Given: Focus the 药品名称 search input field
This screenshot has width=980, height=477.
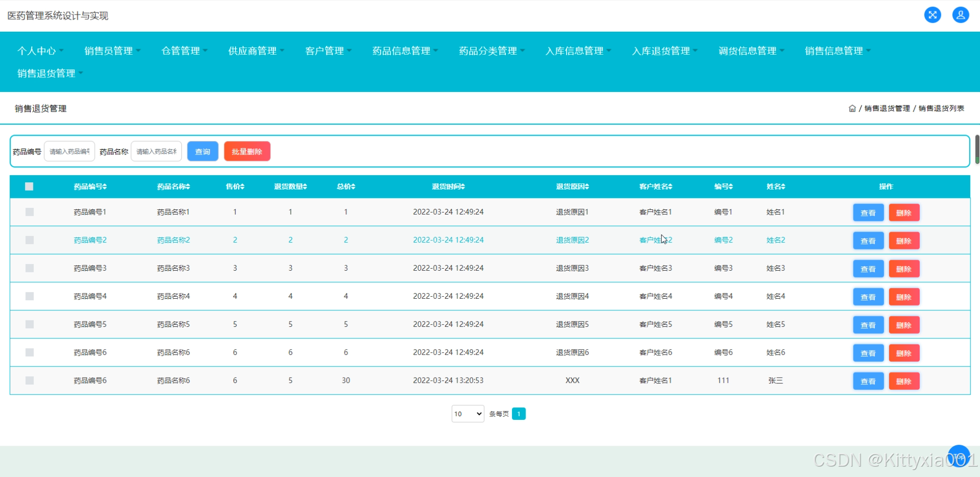Looking at the screenshot, I should coord(156,151).
